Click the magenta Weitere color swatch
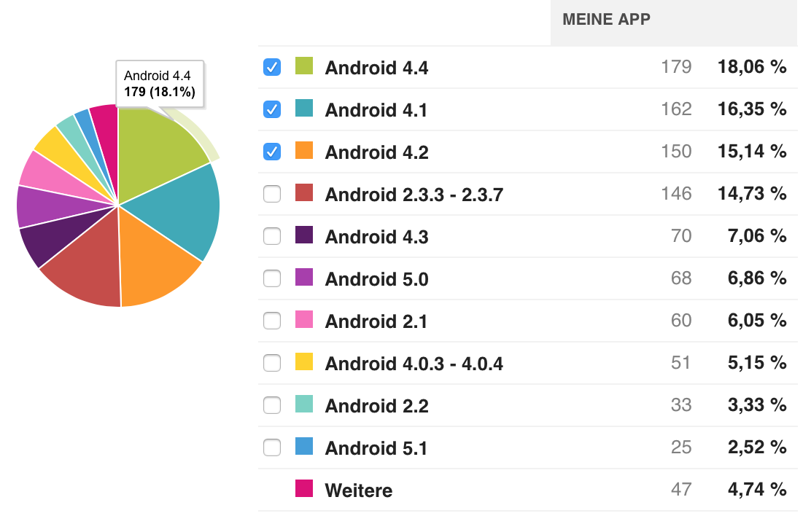 click(x=304, y=488)
